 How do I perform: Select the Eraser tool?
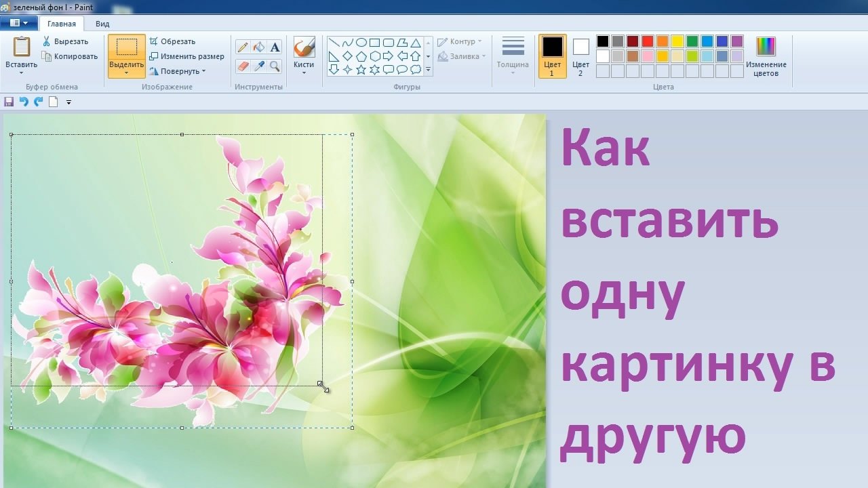[x=242, y=66]
